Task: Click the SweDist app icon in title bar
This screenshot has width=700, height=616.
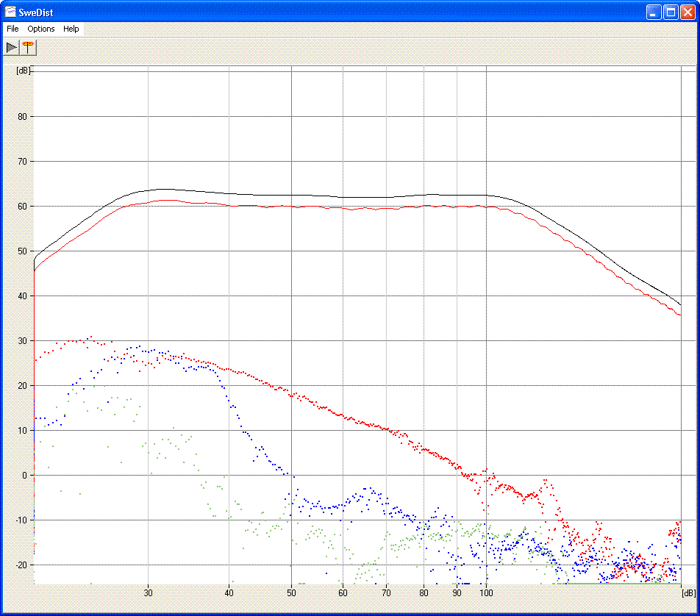Action: click(10, 12)
